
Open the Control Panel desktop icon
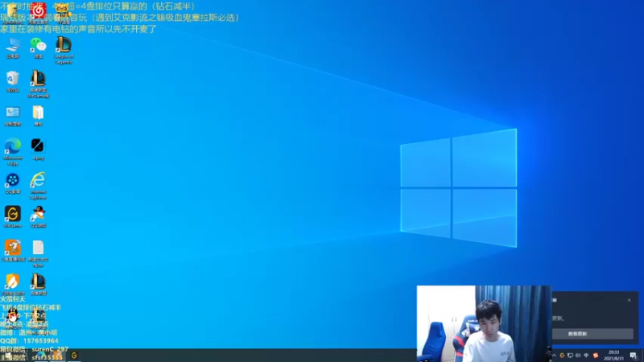(x=13, y=115)
